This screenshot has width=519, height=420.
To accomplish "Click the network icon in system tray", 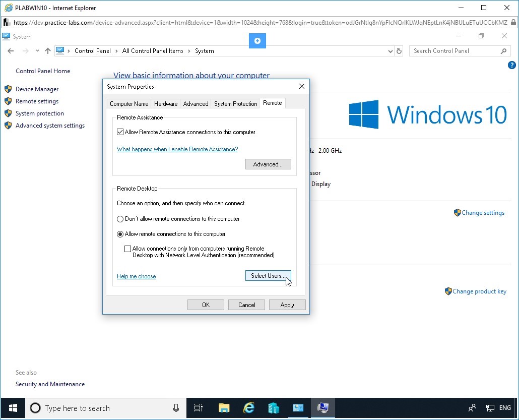I will click(x=490, y=408).
